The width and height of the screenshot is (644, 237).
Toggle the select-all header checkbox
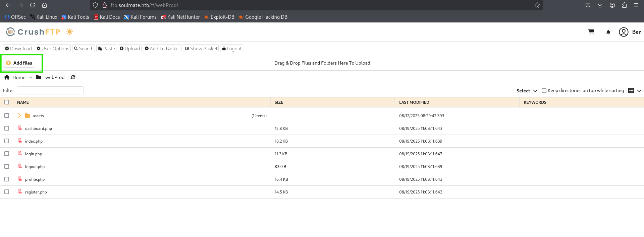pos(7,102)
